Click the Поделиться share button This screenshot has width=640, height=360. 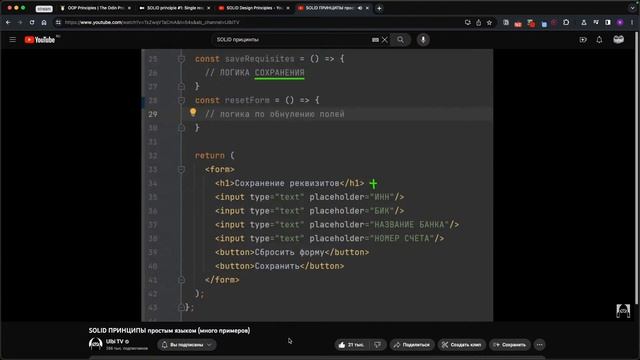(x=412, y=345)
